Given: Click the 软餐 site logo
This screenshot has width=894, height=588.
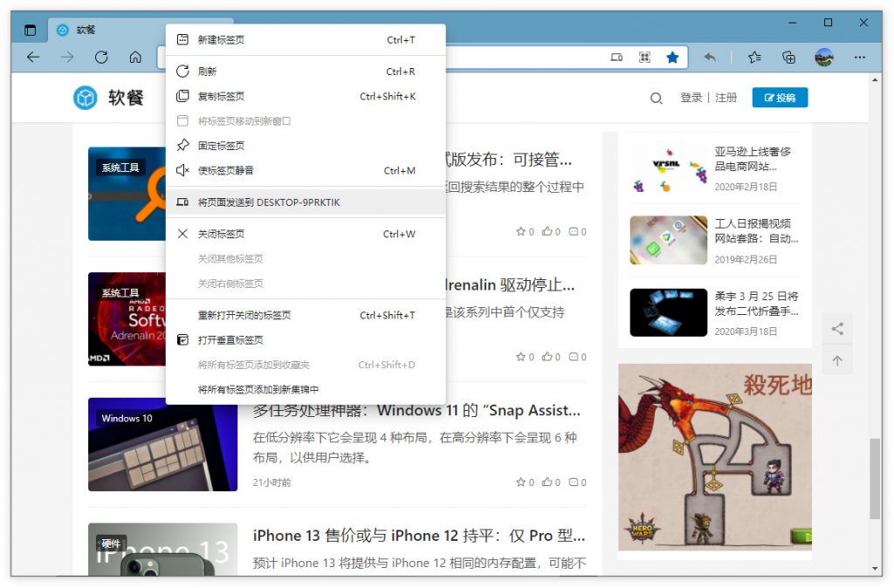Looking at the screenshot, I should tap(105, 97).
